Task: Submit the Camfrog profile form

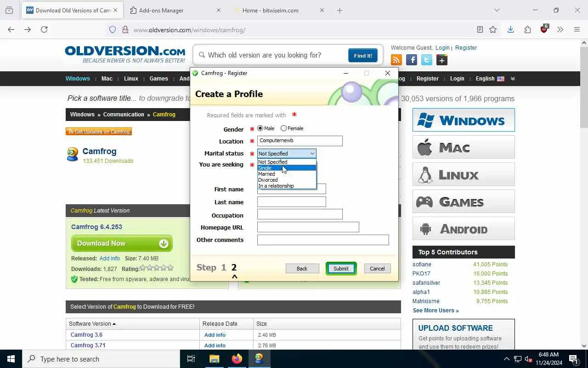Action: click(x=341, y=269)
